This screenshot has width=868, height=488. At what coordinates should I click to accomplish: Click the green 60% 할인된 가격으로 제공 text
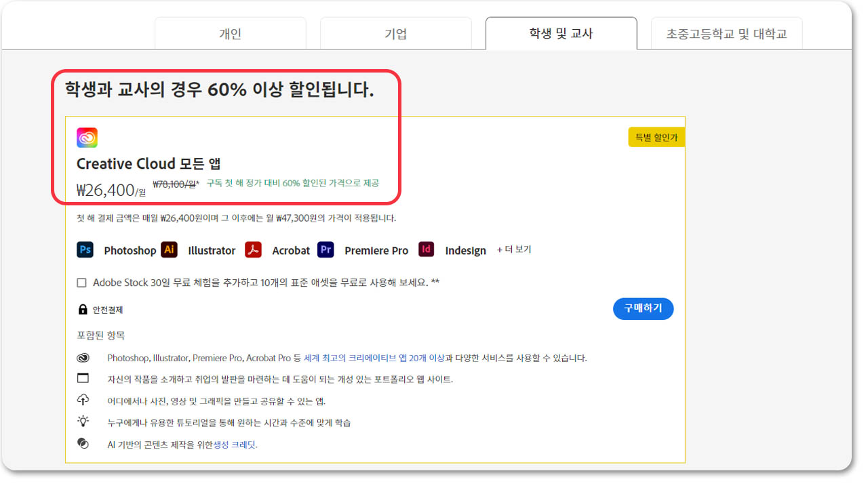click(293, 183)
